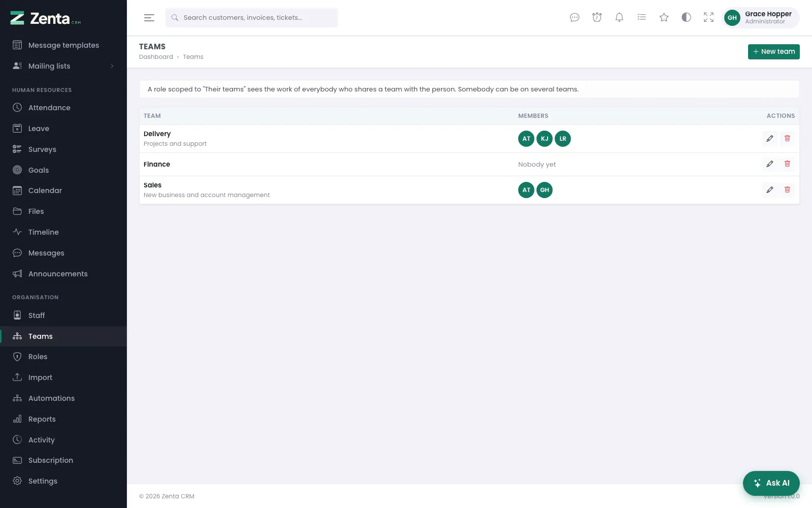
Task: Open the chat messages icon in header
Action: (x=574, y=18)
